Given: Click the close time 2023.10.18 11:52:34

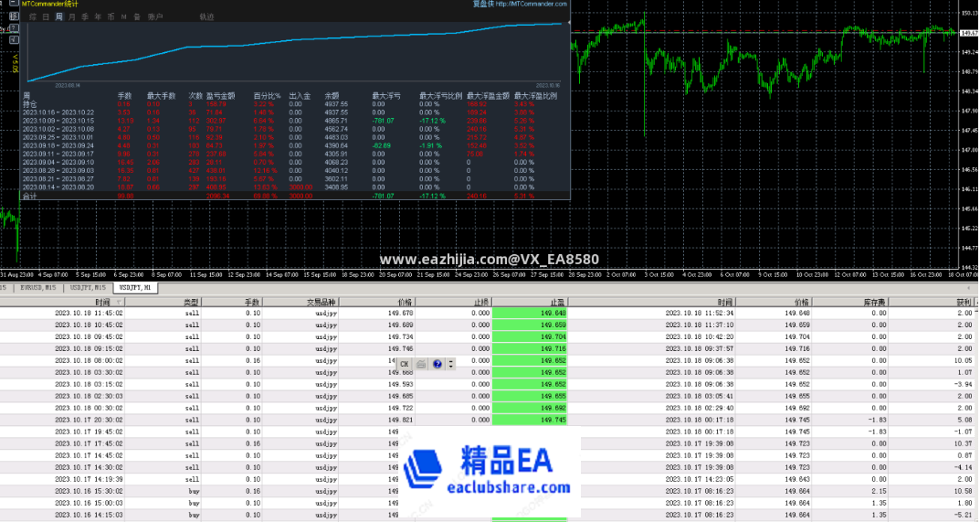Looking at the screenshot, I should click(700, 313).
